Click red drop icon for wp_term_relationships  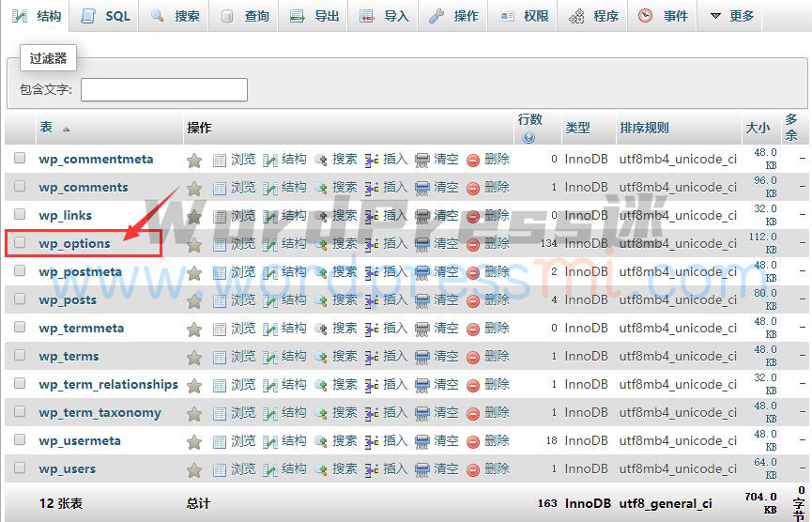(473, 386)
